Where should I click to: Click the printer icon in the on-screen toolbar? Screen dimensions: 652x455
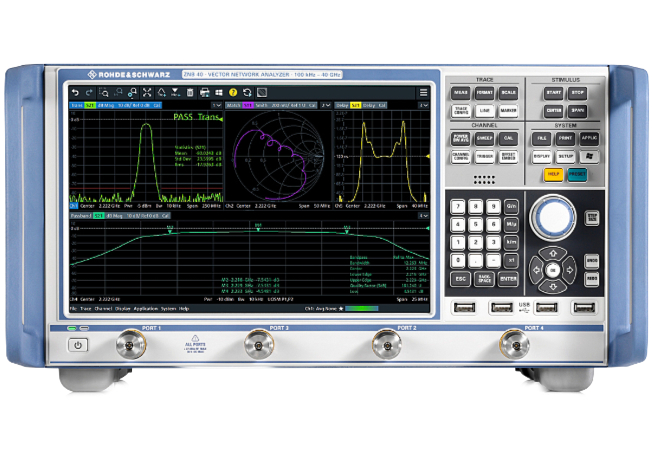pos(204,92)
